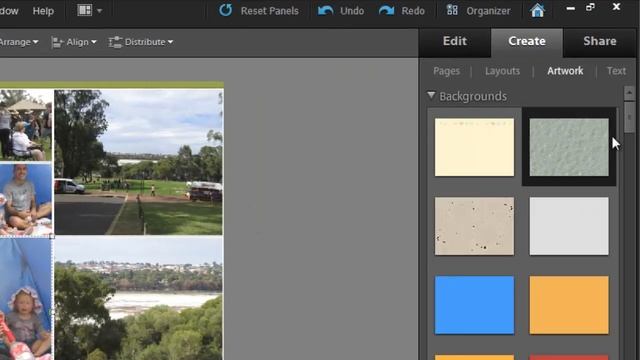Click the panel scrollbar up arrow
The width and height of the screenshot is (640, 360).
point(629,93)
